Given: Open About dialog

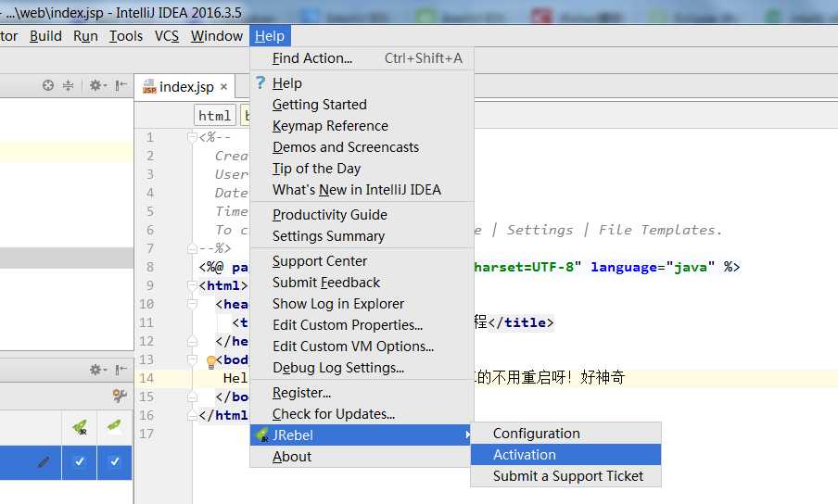Looking at the screenshot, I should pyautogui.click(x=362, y=457).
